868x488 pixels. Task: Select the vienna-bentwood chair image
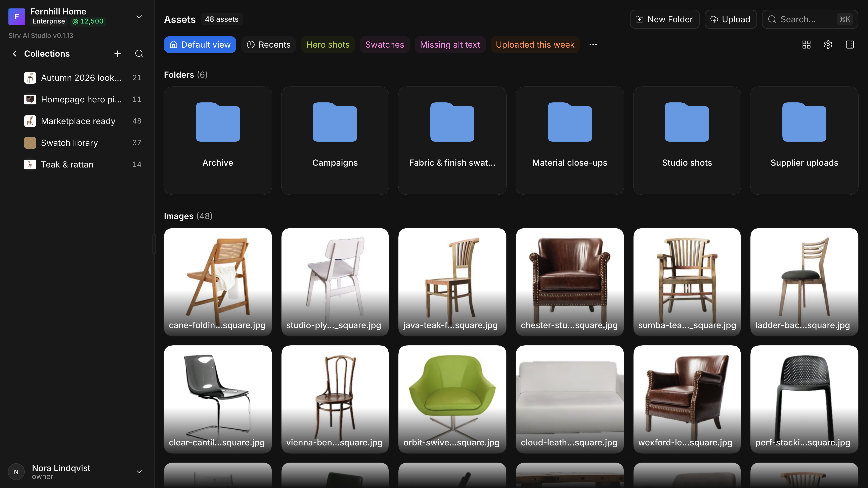pos(335,399)
